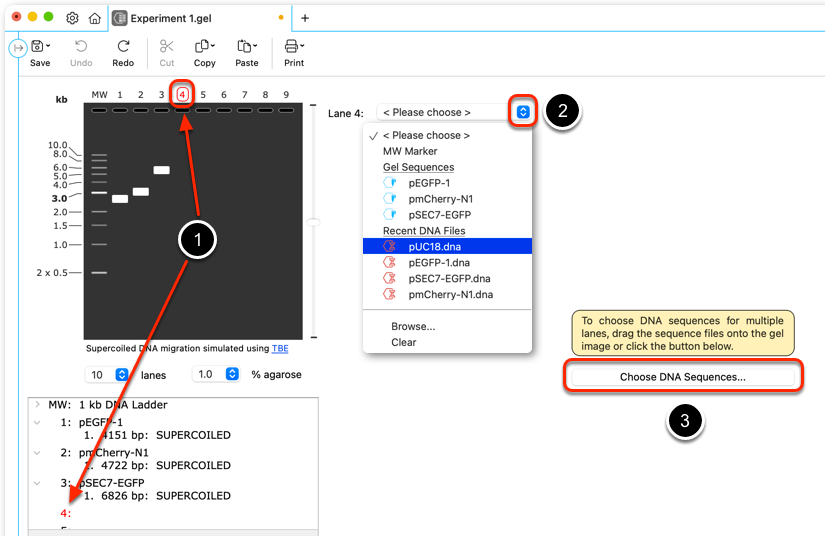Collapse lane 1 pEGFP-1 row
This screenshot has height=536, width=825.
[x=37, y=422]
